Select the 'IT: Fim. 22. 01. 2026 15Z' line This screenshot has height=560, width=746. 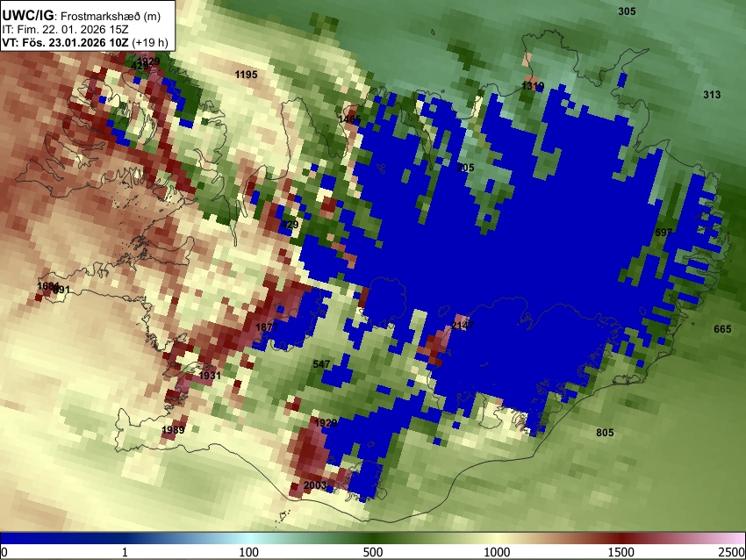[x=65, y=30]
